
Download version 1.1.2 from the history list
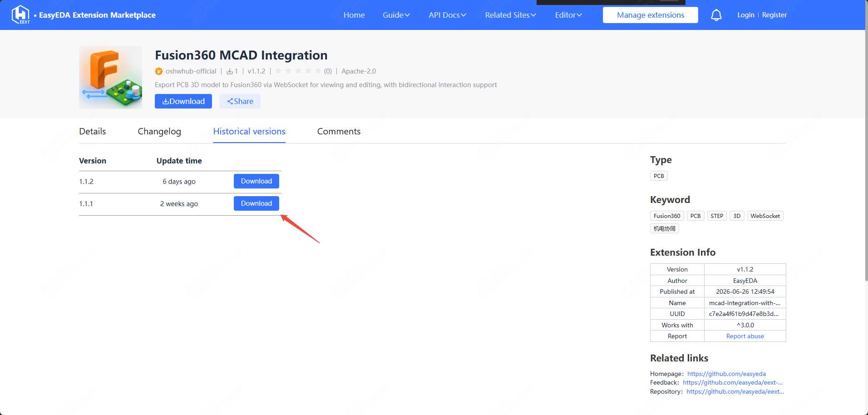[256, 181]
